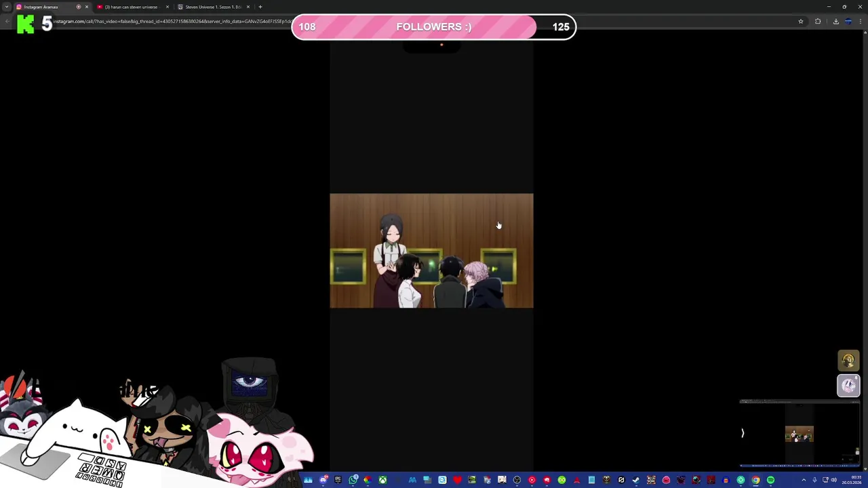This screenshot has height=488, width=868.
Task: Go back with browser back arrow
Action: 7,22
